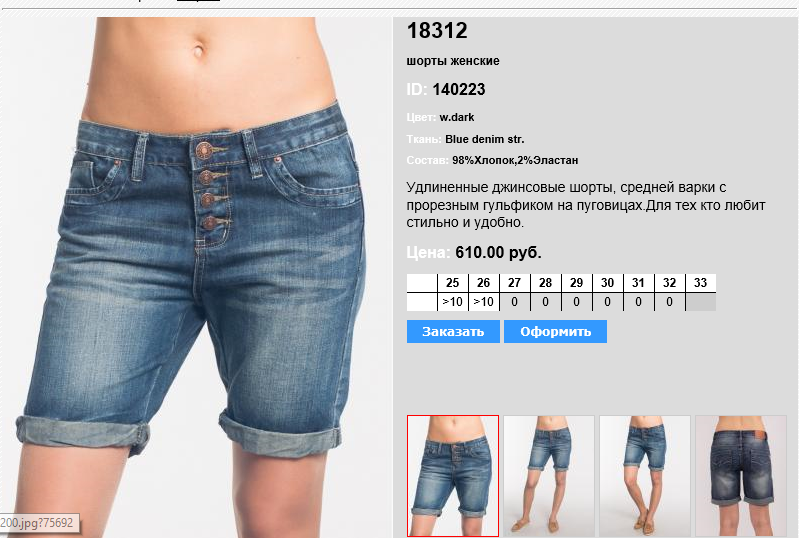The height and width of the screenshot is (538, 799).
Task: Select size 32 header cell
Action: pyautogui.click(x=670, y=283)
